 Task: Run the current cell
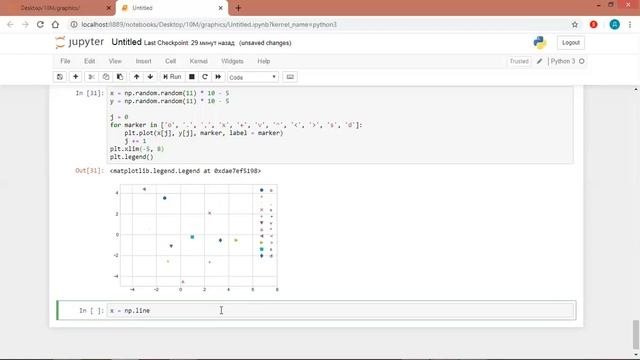(172, 77)
